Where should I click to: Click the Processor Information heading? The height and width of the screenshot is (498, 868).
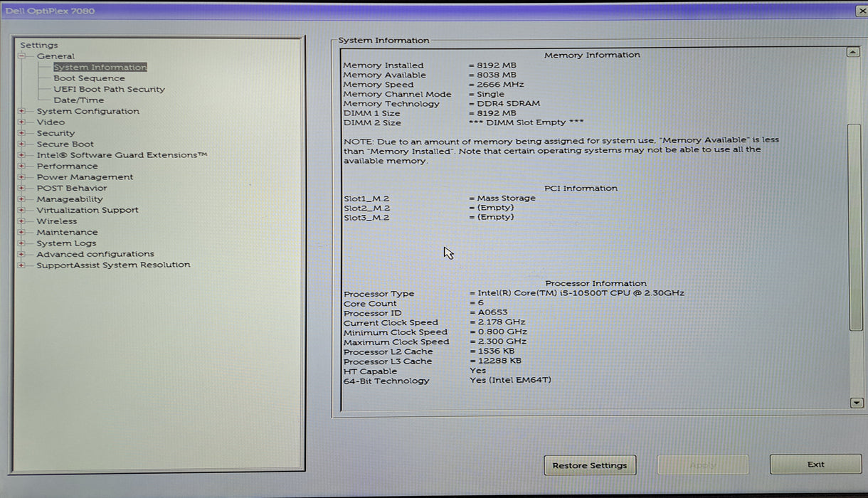click(x=596, y=283)
